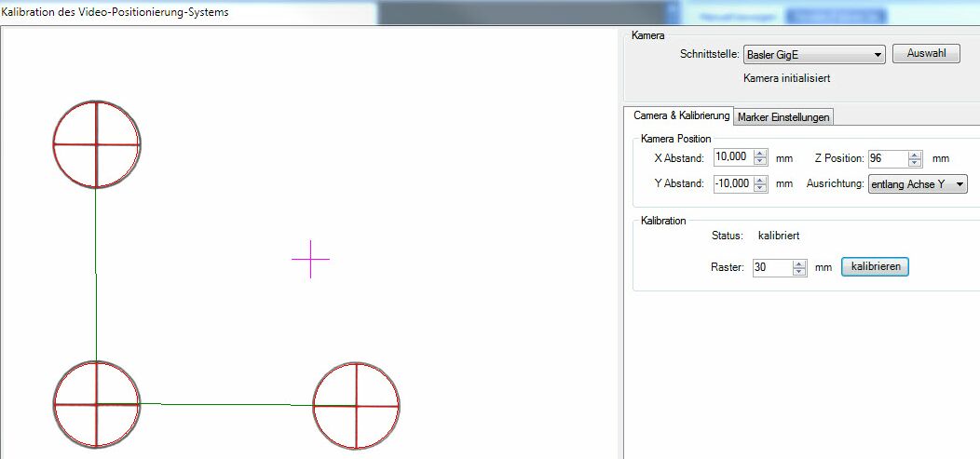Decrease Y Abstand with the down arrow
Screen dimensions: 980x459
click(760, 188)
